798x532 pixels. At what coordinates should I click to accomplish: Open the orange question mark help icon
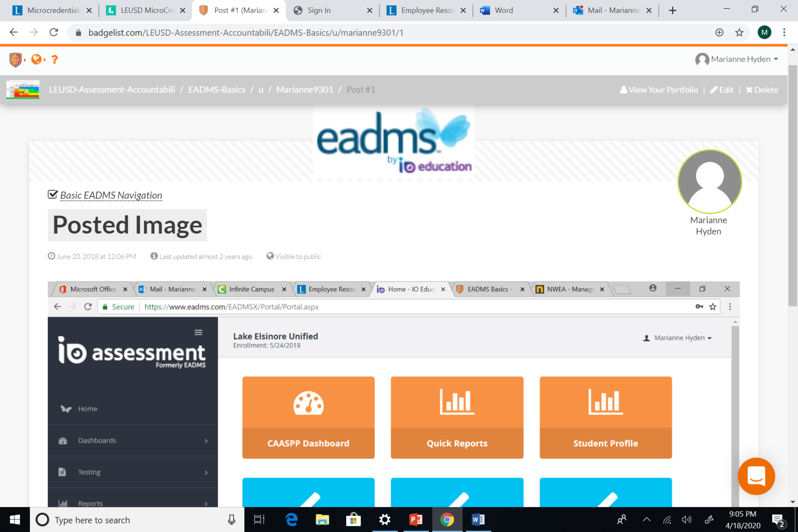tap(55, 59)
